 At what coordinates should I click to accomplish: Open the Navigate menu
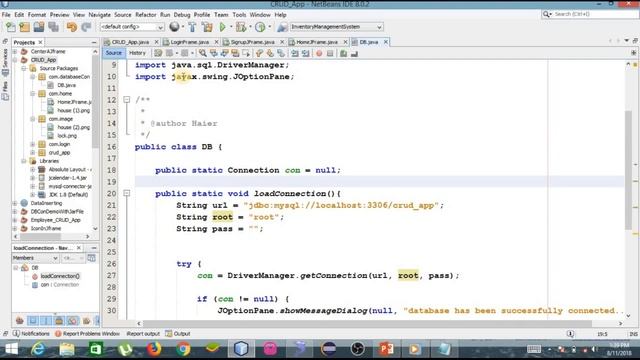(x=100, y=15)
